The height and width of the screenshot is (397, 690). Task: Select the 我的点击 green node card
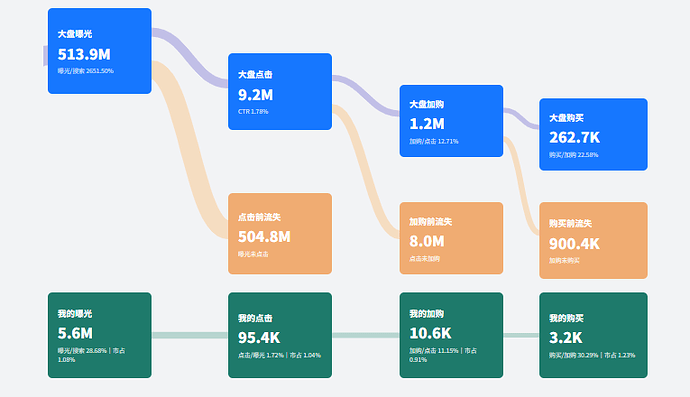tap(280, 335)
